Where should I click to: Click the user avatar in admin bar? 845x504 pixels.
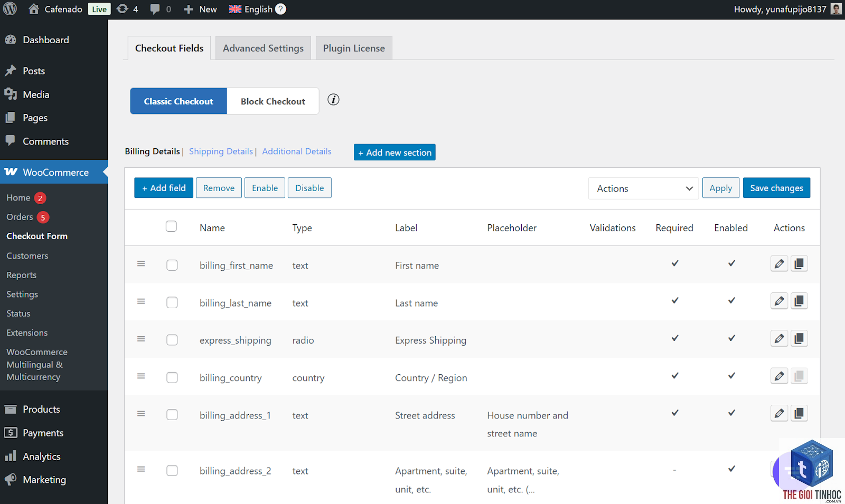point(836,9)
